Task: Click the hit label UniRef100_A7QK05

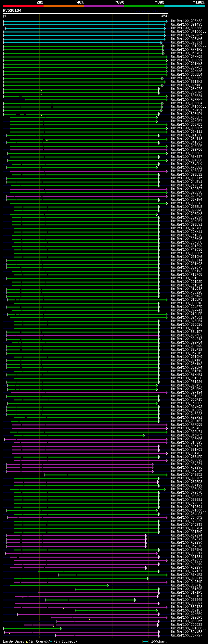Action: point(187,35)
